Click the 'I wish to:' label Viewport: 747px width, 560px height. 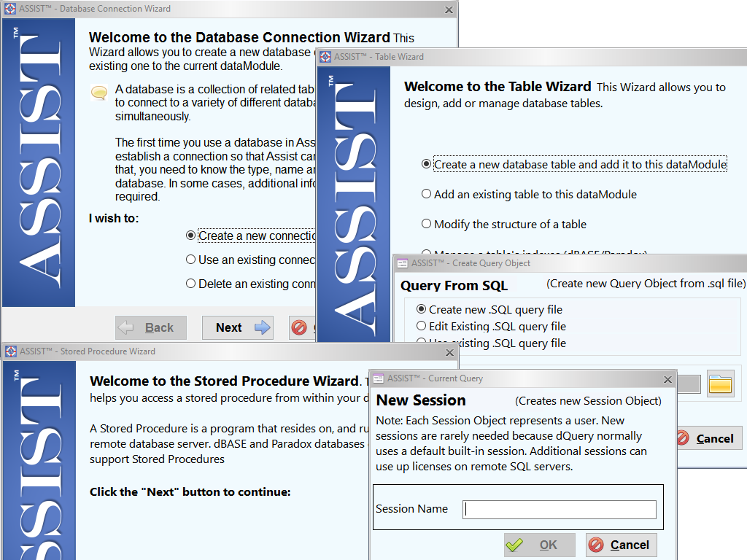click(114, 218)
